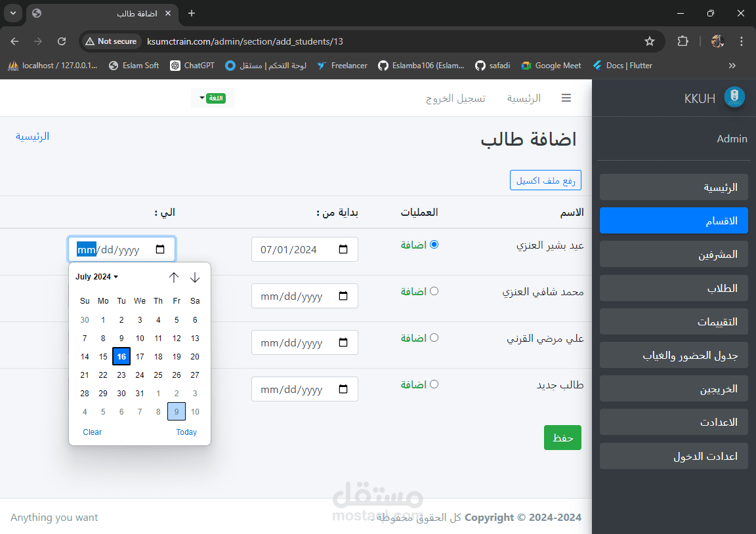The image size is (756, 534).
Task: Pick August 9 in the calendar
Action: 177,411
